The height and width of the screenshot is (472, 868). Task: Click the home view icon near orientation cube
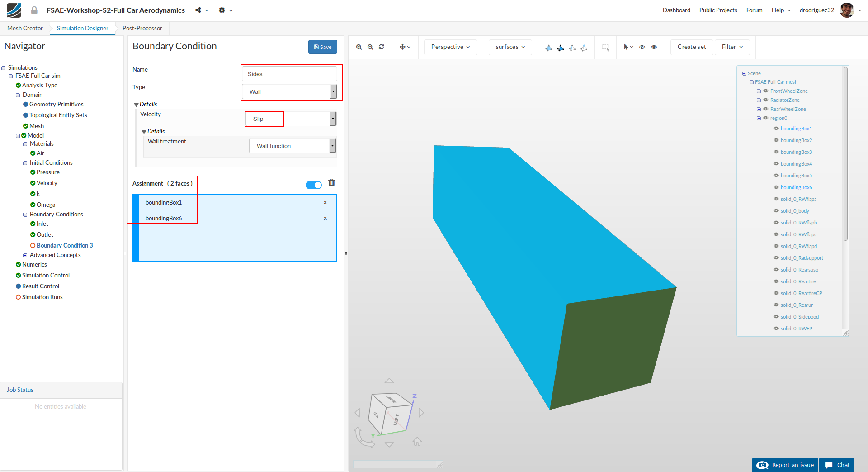click(x=417, y=441)
